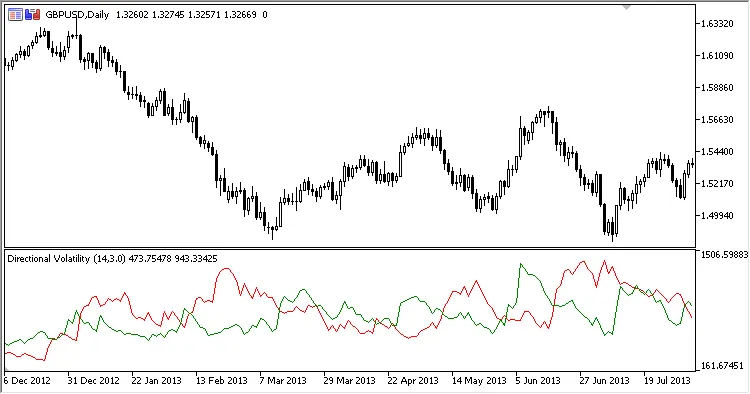Click the 161.67451 indicator scale minimum
This screenshot has height=394, width=750.
click(721, 366)
